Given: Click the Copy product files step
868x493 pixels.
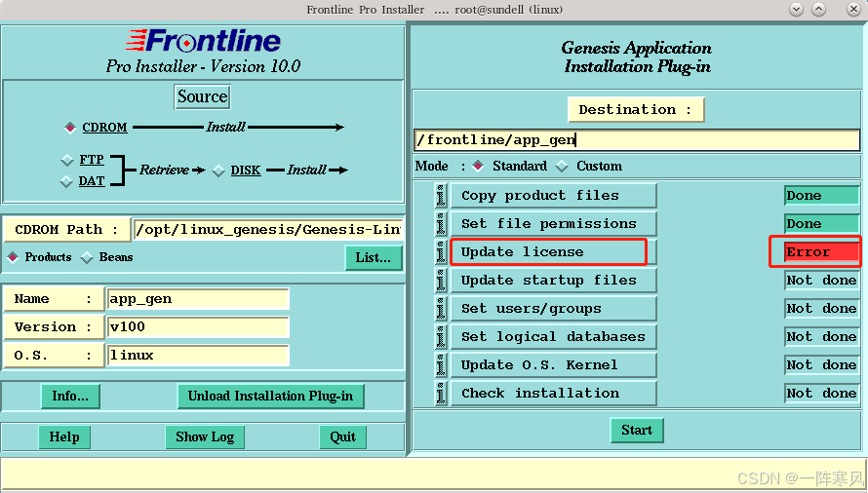Looking at the screenshot, I should tap(554, 195).
